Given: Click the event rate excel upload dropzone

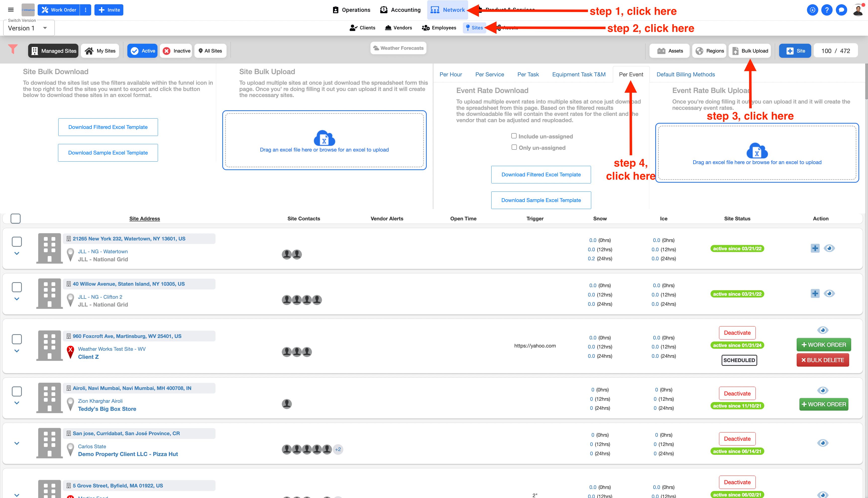Looking at the screenshot, I should (756, 153).
